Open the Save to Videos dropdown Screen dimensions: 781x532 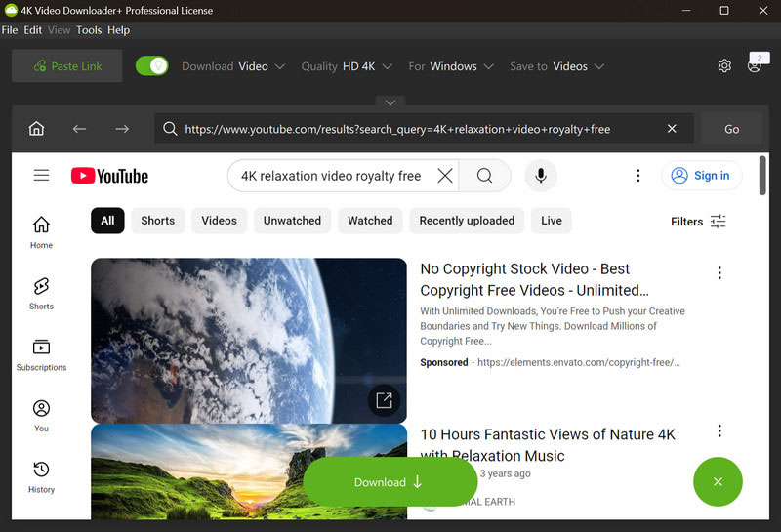[556, 66]
